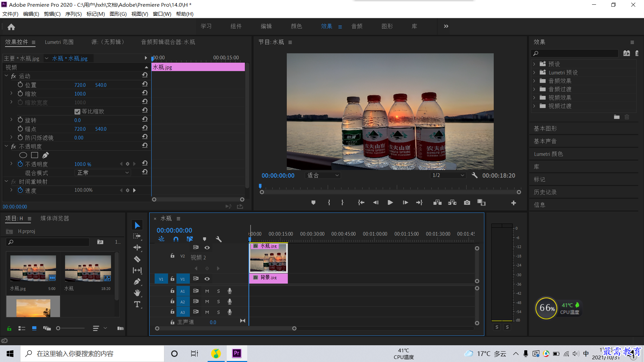644x362 pixels.
Task: Add marker in program monitor
Action: click(313, 202)
